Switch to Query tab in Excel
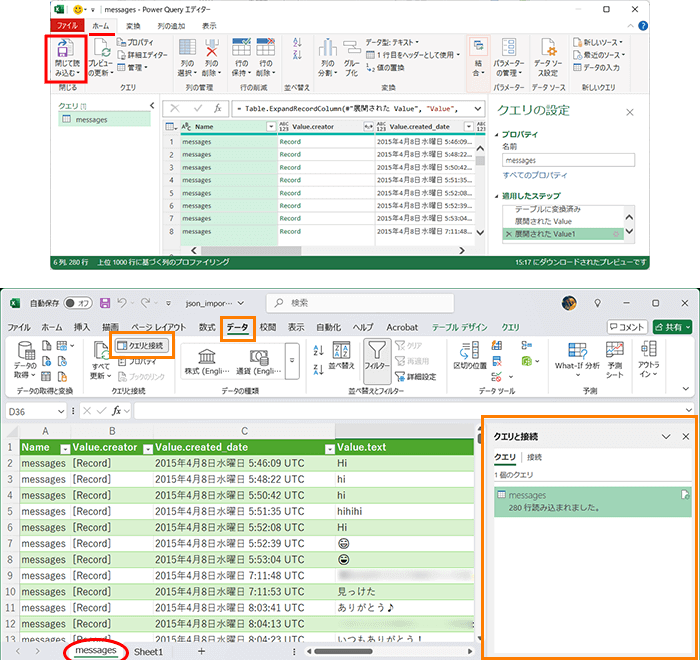700x660 pixels. [510, 327]
